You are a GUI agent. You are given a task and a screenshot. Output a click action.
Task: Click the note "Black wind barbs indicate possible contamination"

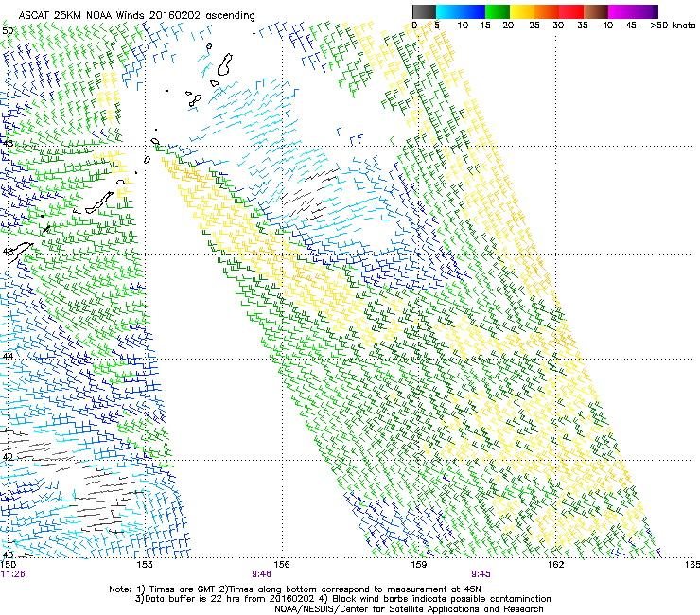pyautogui.click(x=442, y=599)
